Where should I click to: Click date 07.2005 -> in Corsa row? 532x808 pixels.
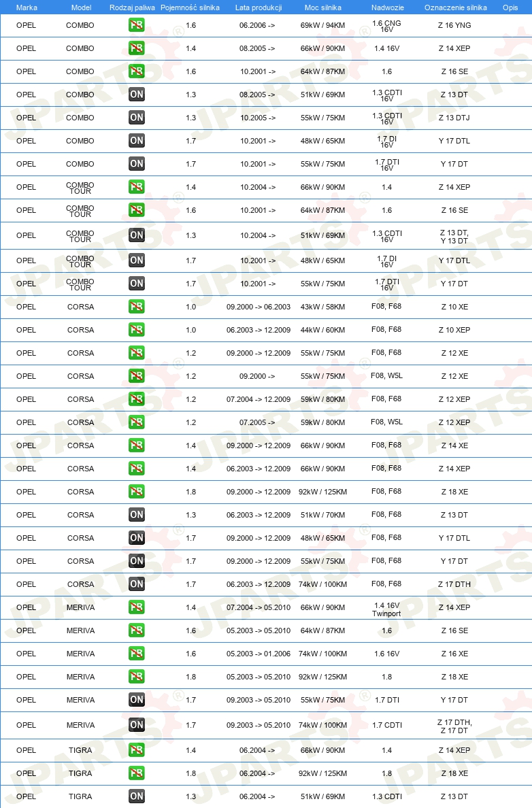tap(256, 422)
